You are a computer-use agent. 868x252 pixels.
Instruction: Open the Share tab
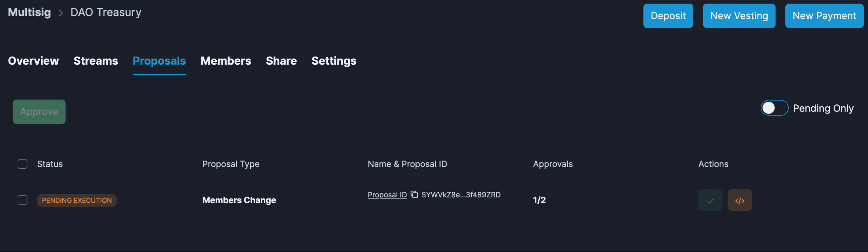[281, 61]
